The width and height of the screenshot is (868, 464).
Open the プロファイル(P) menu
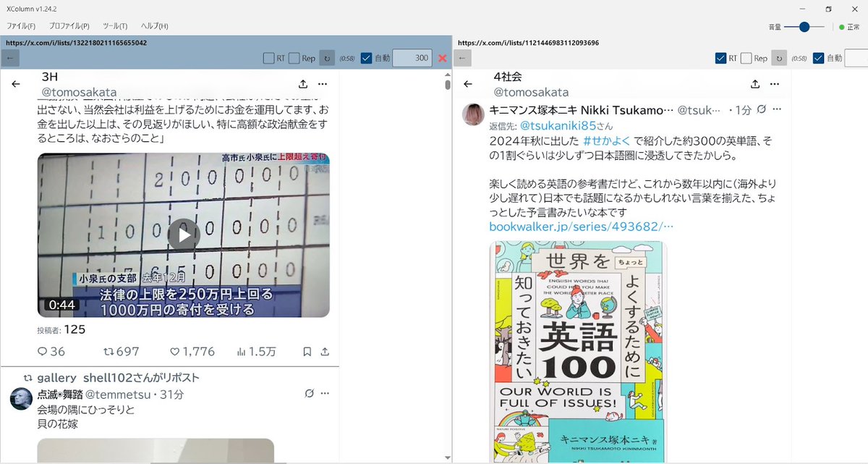pos(69,26)
